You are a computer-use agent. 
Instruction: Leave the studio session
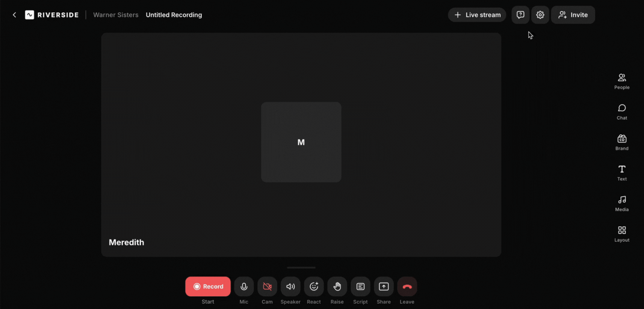[407, 287]
